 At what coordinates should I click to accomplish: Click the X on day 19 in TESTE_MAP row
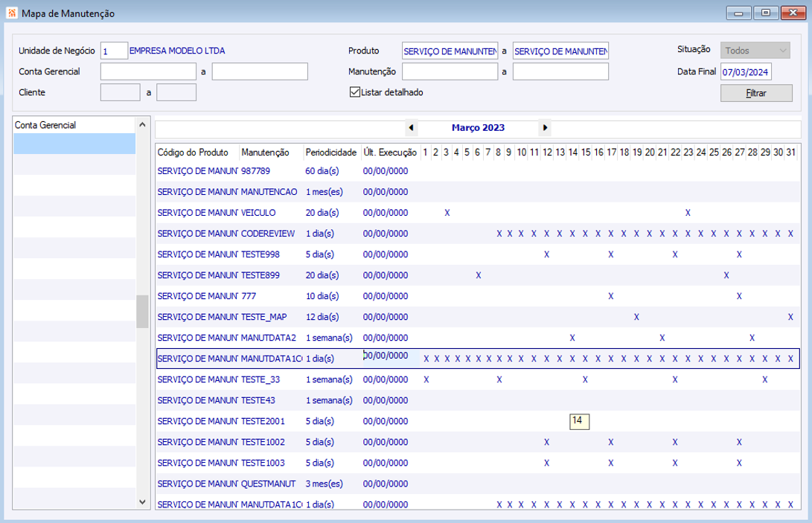(x=636, y=317)
